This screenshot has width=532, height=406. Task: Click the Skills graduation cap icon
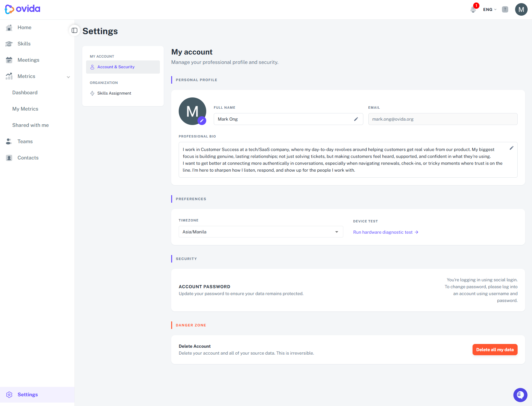coord(9,44)
